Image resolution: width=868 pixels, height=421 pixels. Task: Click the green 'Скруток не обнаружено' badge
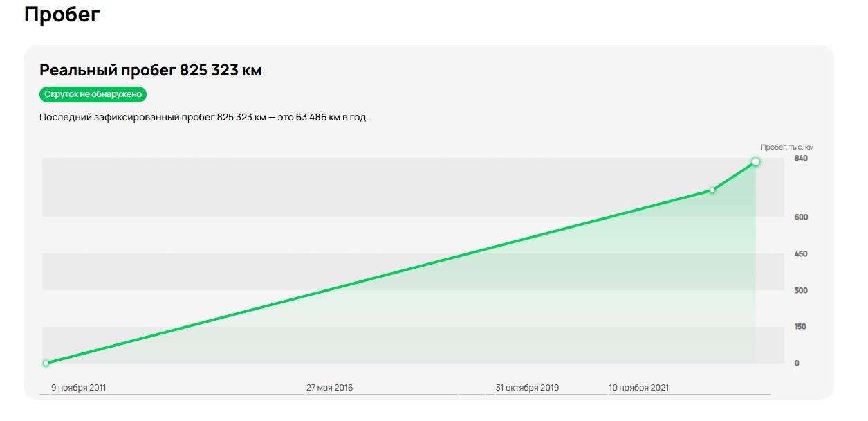pyautogui.click(x=93, y=94)
